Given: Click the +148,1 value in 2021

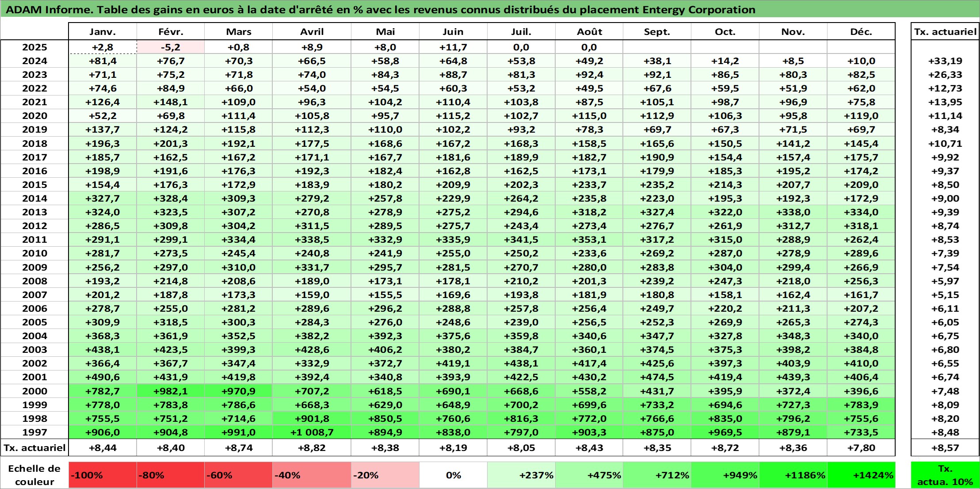Looking at the screenshot, I should (171, 102).
